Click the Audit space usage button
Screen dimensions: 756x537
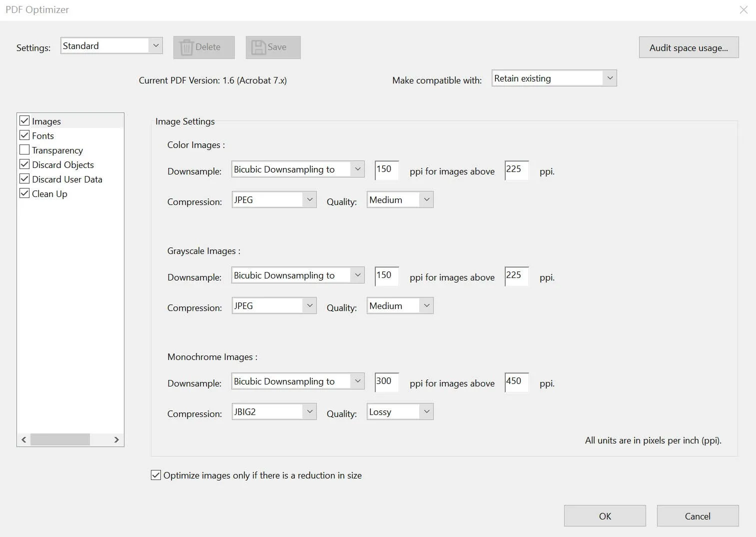point(689,47)
